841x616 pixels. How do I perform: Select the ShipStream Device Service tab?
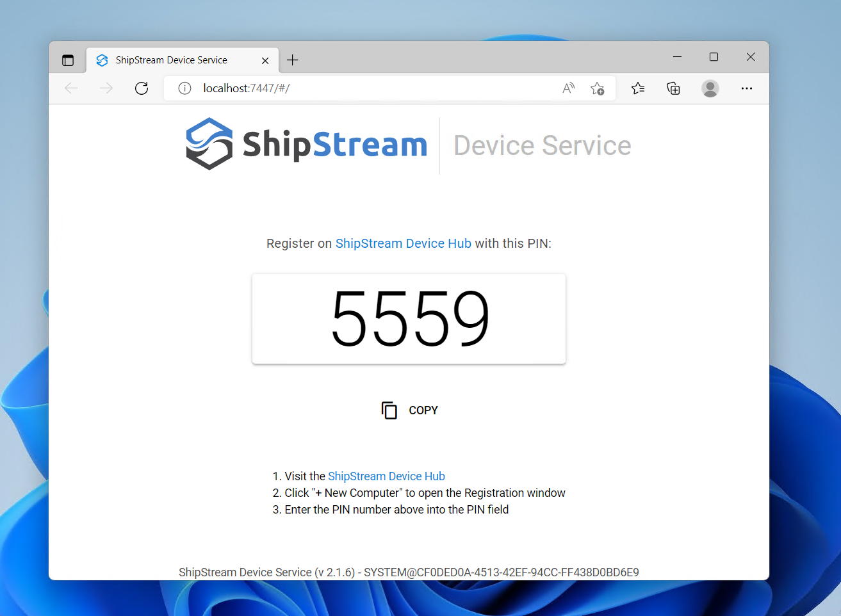tap(171, 60)
